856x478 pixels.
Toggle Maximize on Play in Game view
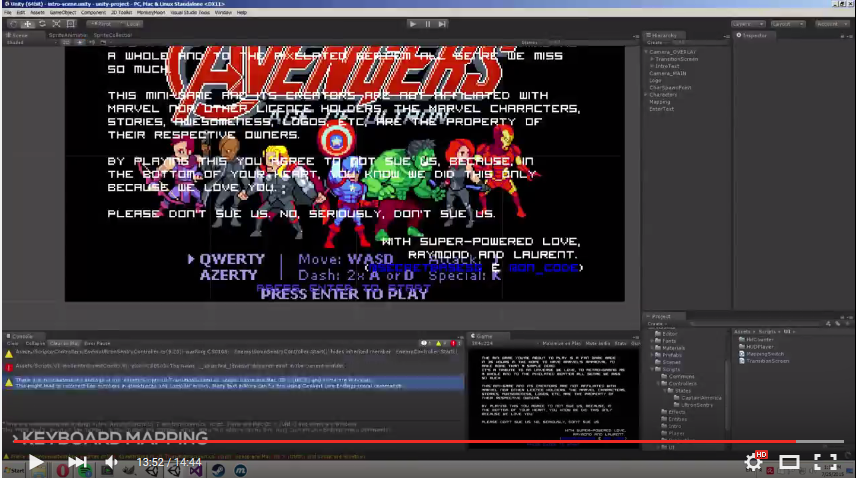pos(562,343)
